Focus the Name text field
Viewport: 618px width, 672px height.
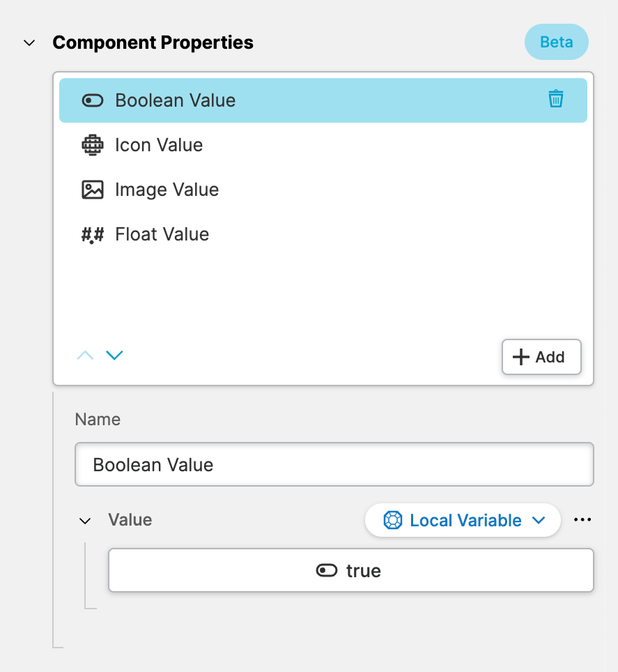point(334,465)
